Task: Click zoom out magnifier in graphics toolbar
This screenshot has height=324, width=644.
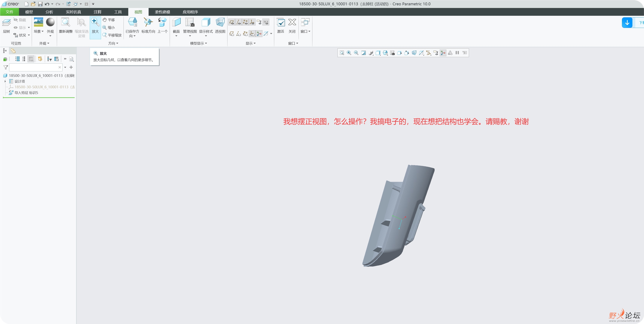Action: click(x=356, y=53)
